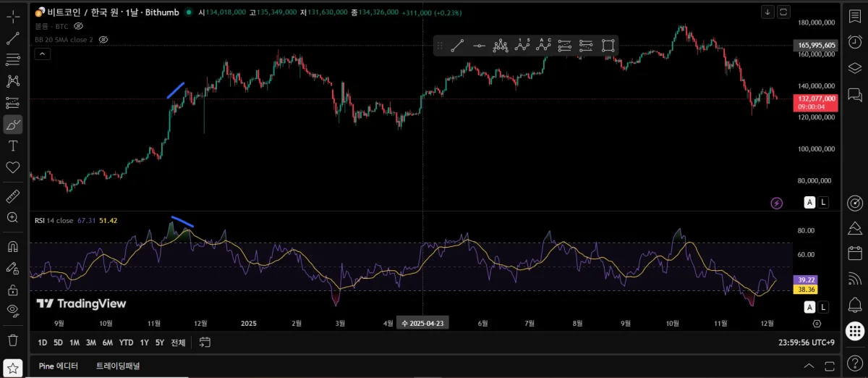The image size is (868, 378).
Task: Activate the zoom in tool
Action: click(13, 217)
